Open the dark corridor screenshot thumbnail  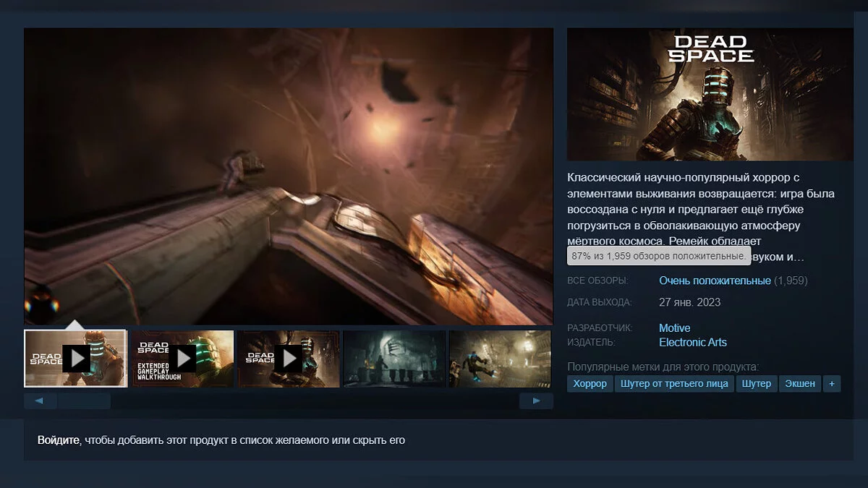tap(393, 359)
